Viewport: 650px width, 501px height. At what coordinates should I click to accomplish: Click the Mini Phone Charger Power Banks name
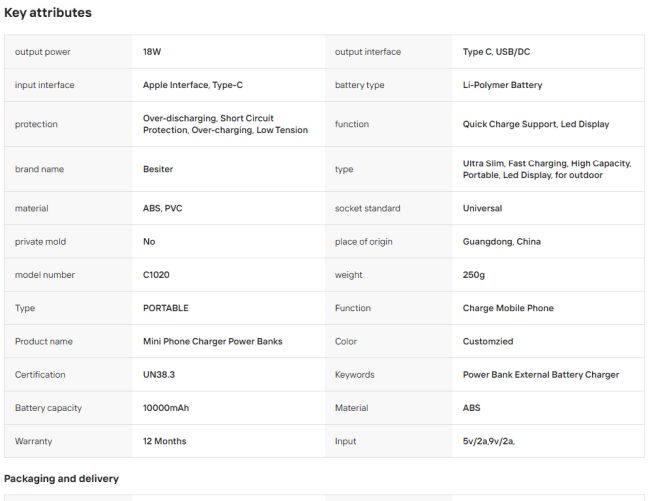tap(213, 341)
